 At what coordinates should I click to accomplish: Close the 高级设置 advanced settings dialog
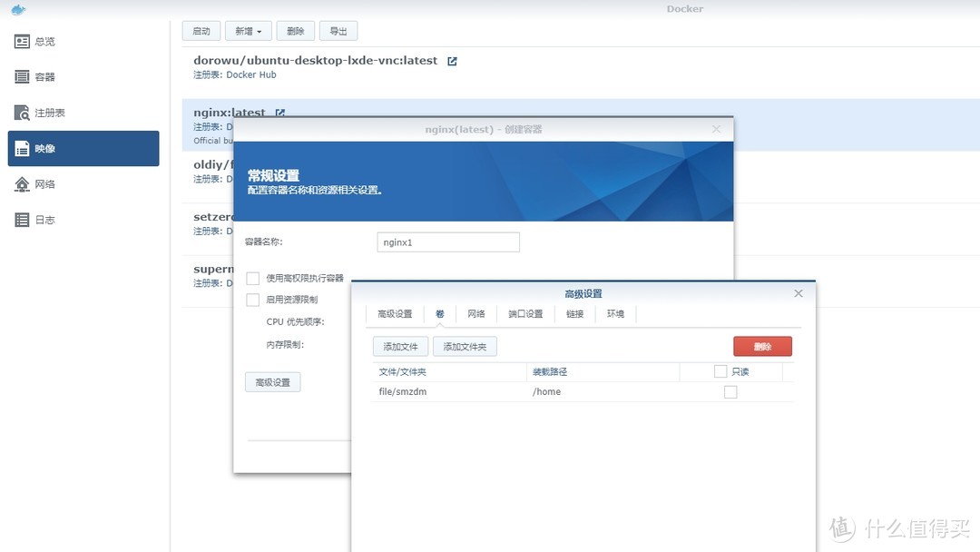(x=799, y=293)
